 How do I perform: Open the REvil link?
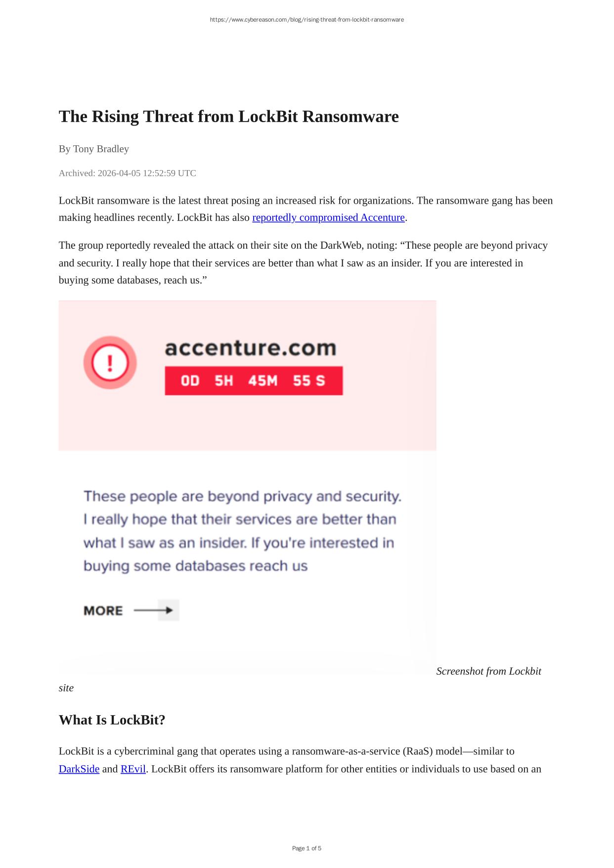(133, 769)
